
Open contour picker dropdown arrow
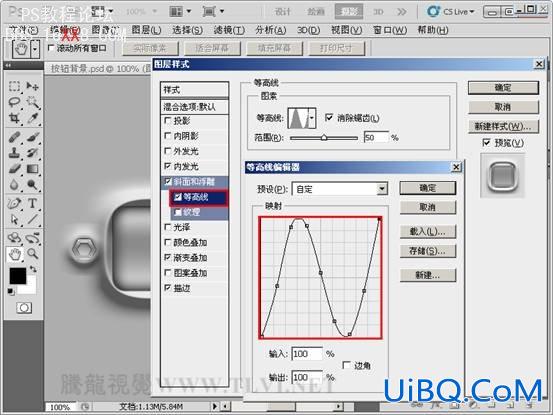pos(312,118)
